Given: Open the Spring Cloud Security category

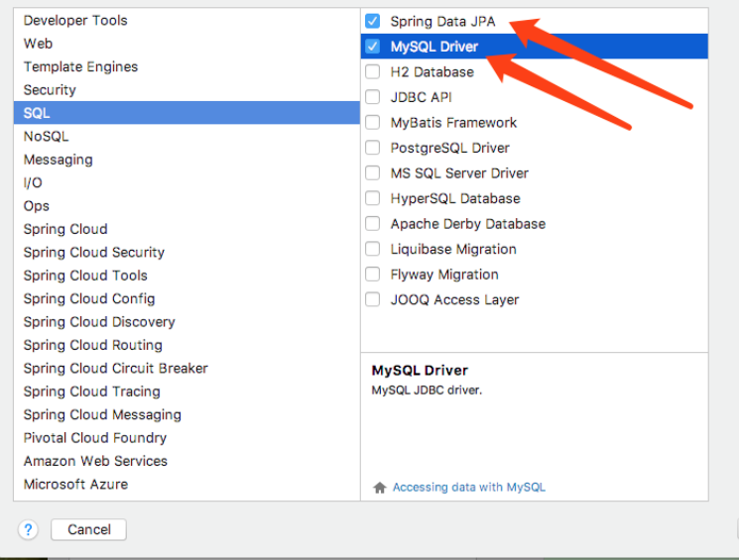Looking at the screenshot, I should tap(186, 252).
